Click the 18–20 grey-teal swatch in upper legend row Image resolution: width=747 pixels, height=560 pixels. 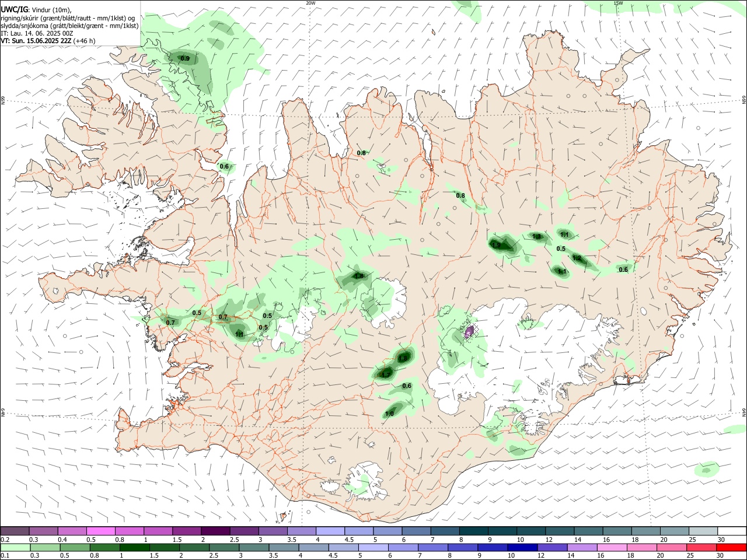tap(645, 531)
